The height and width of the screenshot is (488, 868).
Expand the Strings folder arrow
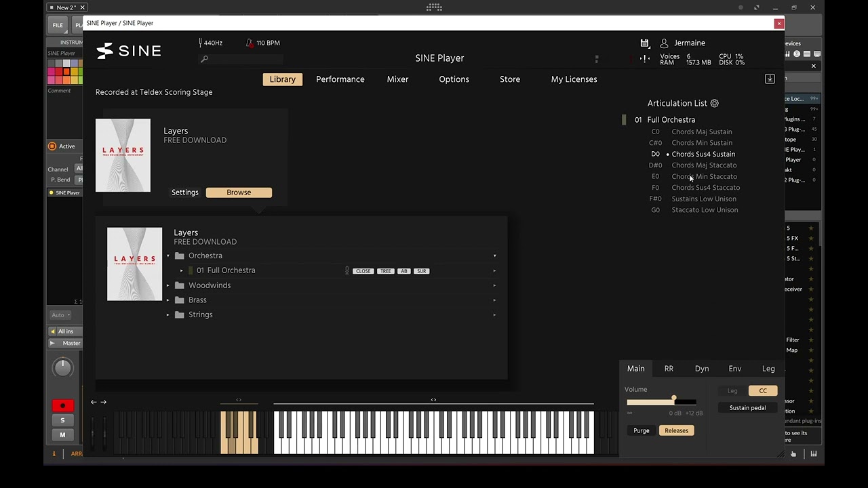168,314
